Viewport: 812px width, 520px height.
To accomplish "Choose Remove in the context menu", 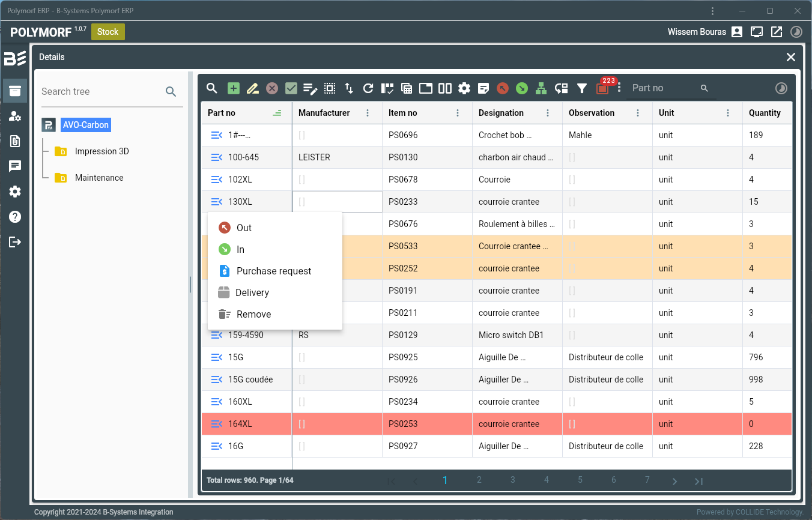I will pyautogui.click(x=253, y=314).
